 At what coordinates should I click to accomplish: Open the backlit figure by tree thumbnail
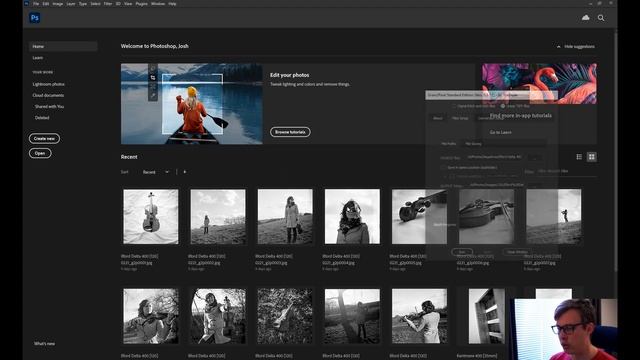(352, 316)
